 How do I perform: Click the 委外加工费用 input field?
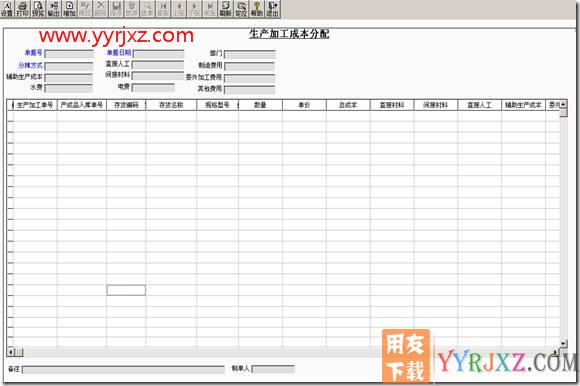click(x=249, y=78)
